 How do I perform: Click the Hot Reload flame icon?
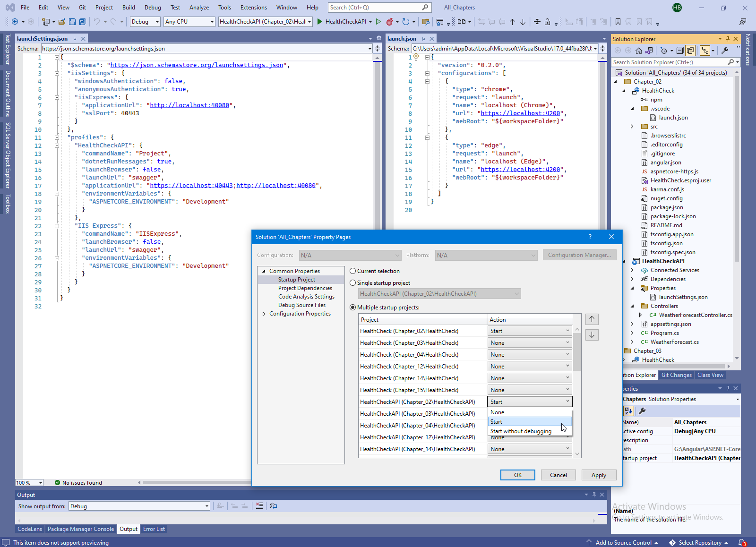tap(389, 22)
